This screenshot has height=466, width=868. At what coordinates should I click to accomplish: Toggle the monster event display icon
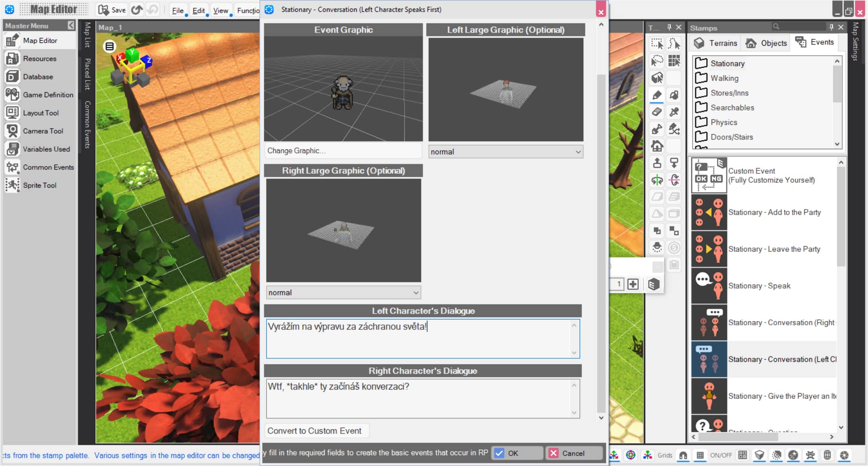coord(810,455)
